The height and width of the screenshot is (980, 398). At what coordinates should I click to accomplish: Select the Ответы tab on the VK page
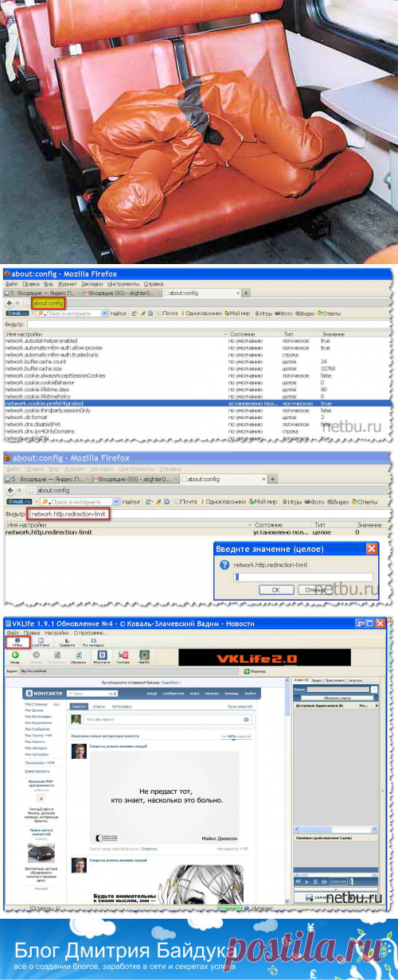pyautogui.click(x=99, y=706)
